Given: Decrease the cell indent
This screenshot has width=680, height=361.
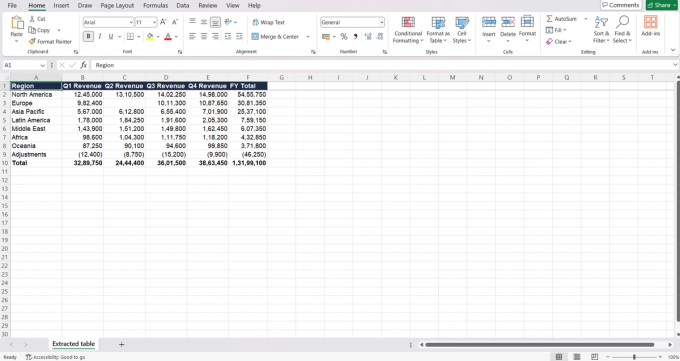Looking at the screenshot, I should pos(228,36).
